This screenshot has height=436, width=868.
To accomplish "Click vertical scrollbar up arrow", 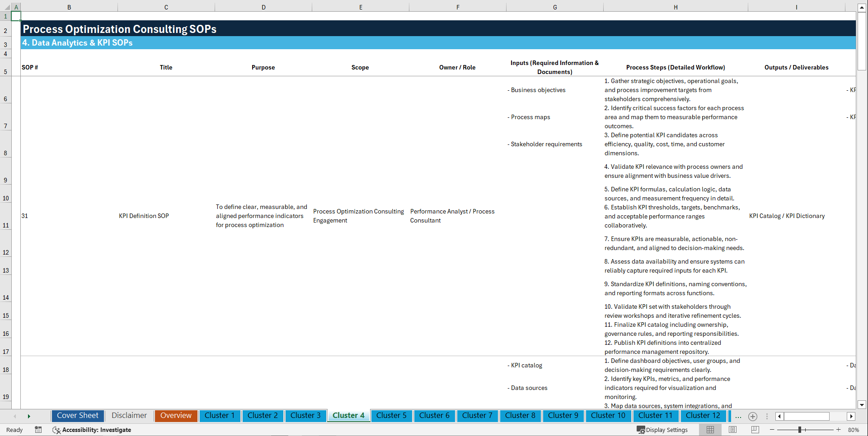I will (x=862, y=8).
